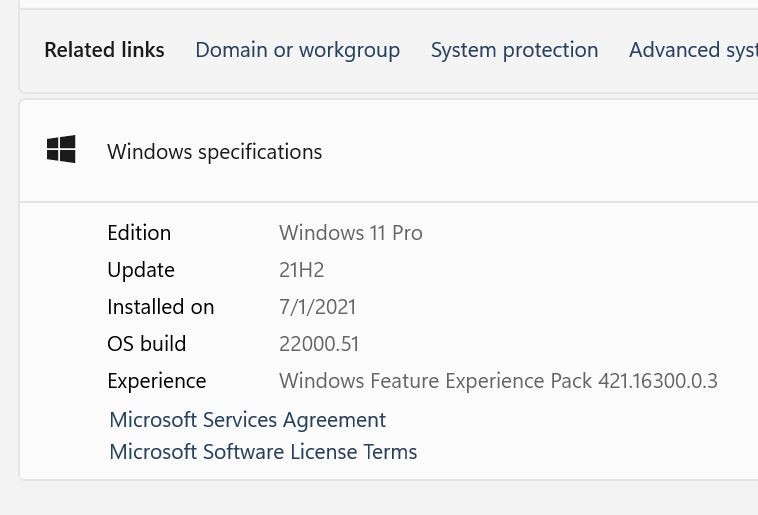The image size is (758, 515).
Task: Select the 421.16300.0.3 version number
Action: pos(657,381)
